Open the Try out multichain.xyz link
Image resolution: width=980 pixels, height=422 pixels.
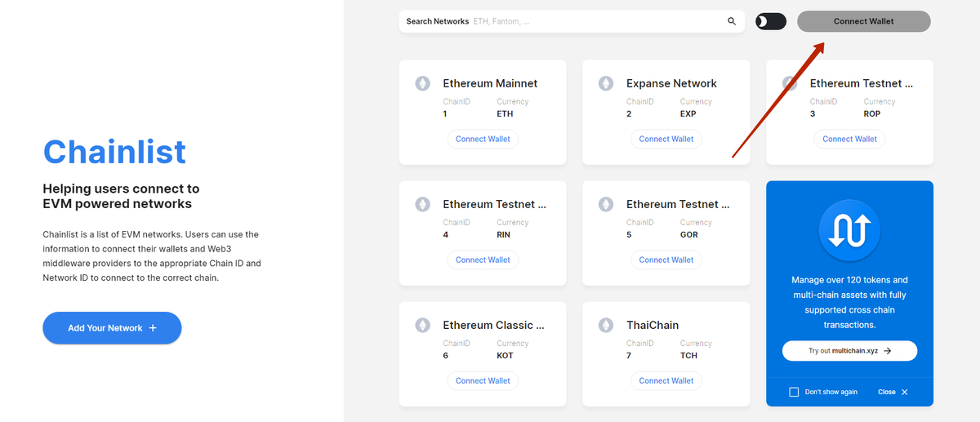(x=849, y=351)
